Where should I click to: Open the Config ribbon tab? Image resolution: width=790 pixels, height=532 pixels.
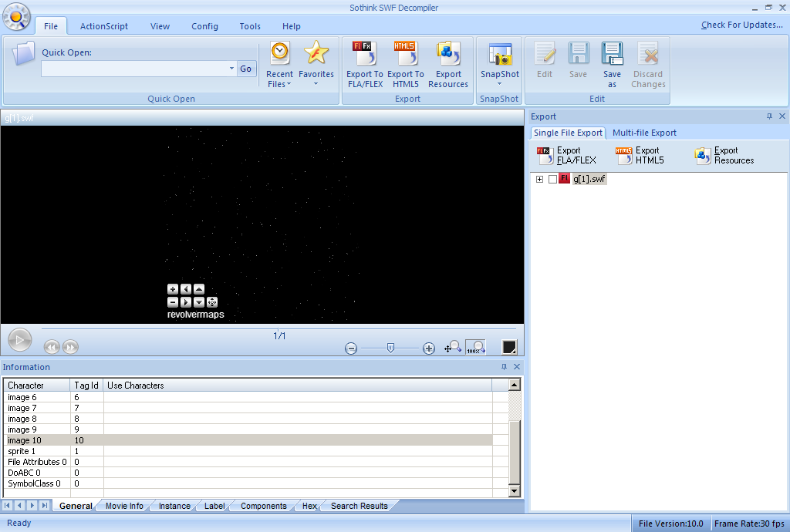point(204,26)
